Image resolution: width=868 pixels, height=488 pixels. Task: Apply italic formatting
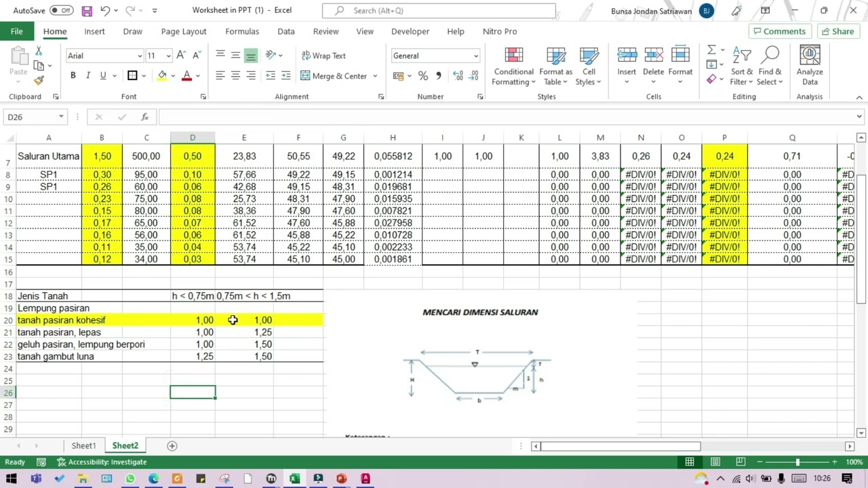tap(88, 75)
